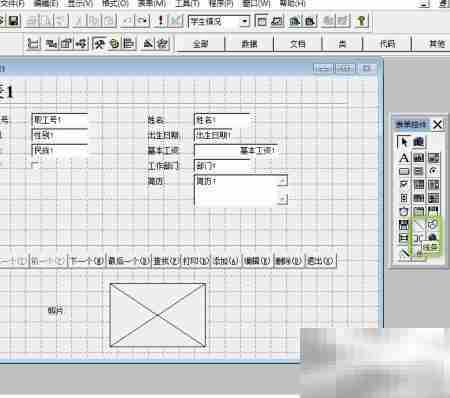Switch to the 代码 tab
Image resolution: width=450 pixels, height=398 pixels.
[x=387, y=44]
